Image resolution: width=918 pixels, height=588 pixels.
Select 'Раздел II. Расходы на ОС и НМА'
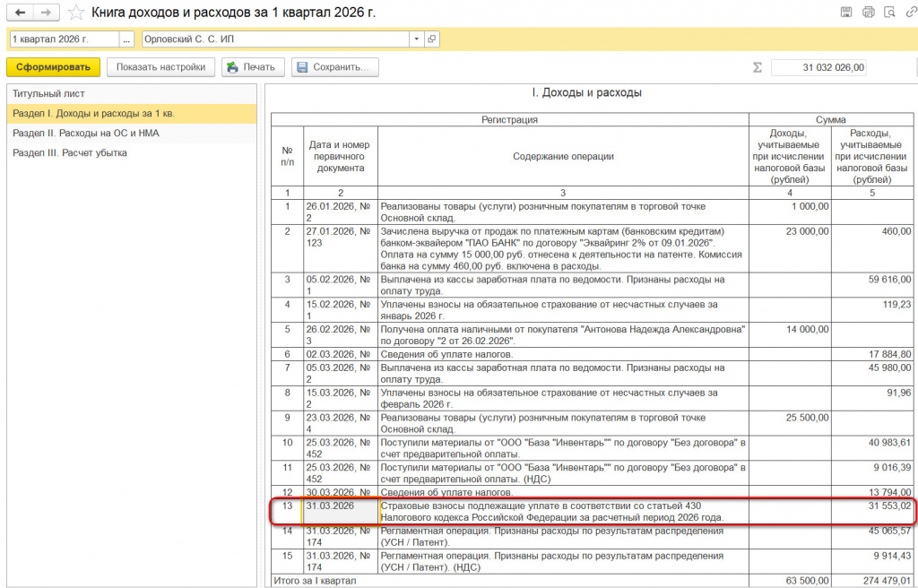pos(131,134)
